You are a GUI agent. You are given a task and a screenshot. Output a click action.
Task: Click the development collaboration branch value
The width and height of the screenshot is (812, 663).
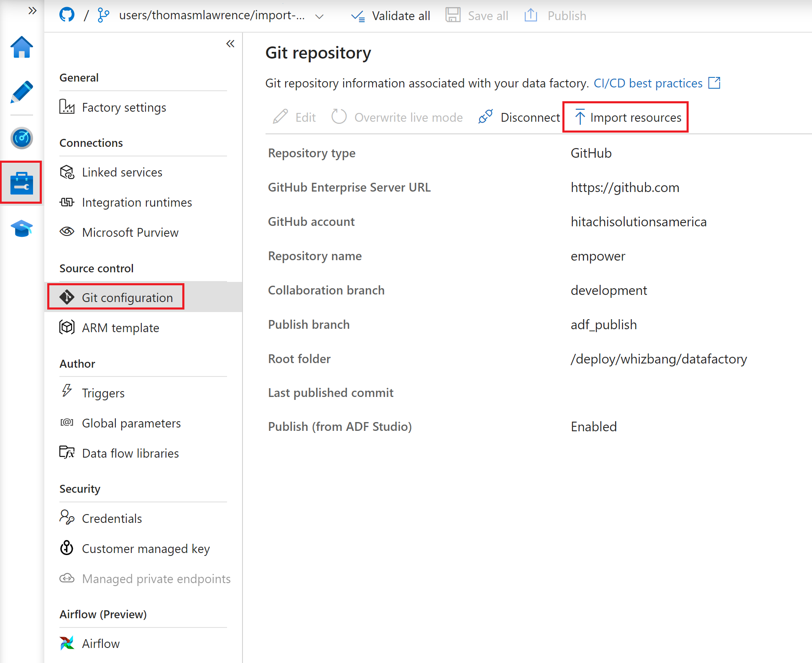coord(609,290)
